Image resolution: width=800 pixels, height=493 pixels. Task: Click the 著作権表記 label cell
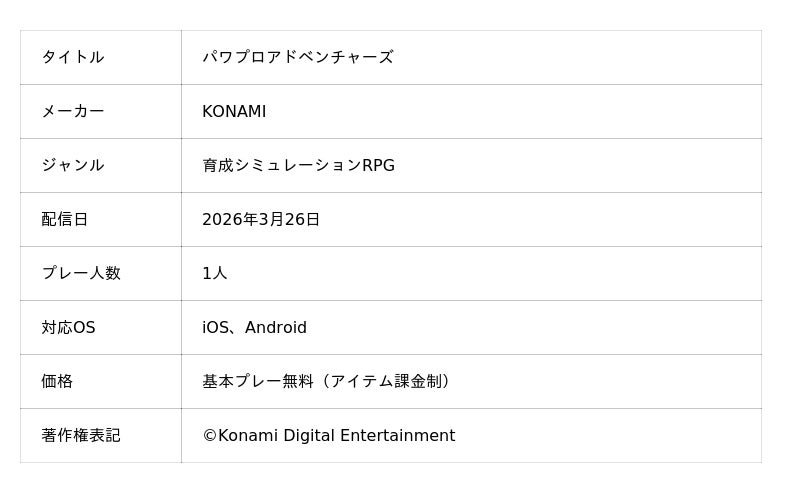pos(81,435)
